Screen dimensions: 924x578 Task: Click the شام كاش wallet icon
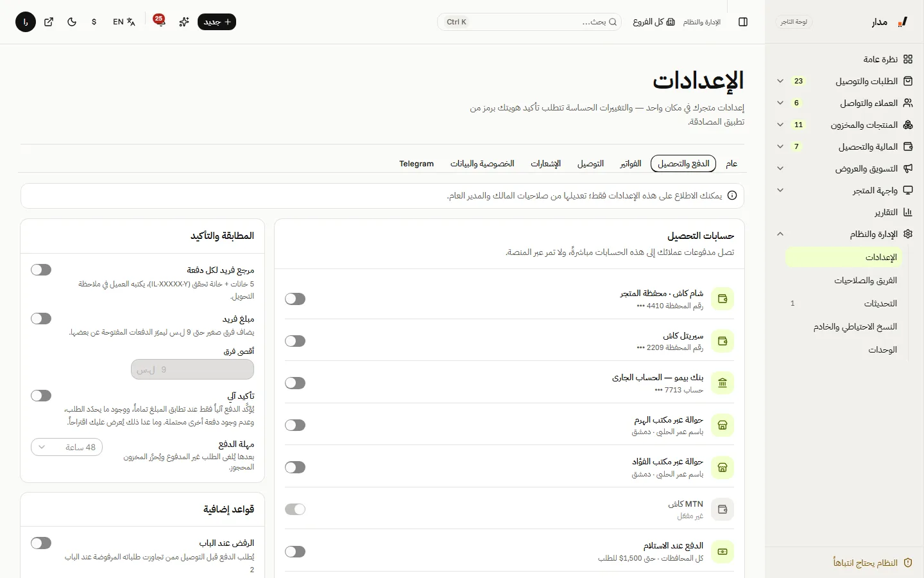(x=723, y=299)
